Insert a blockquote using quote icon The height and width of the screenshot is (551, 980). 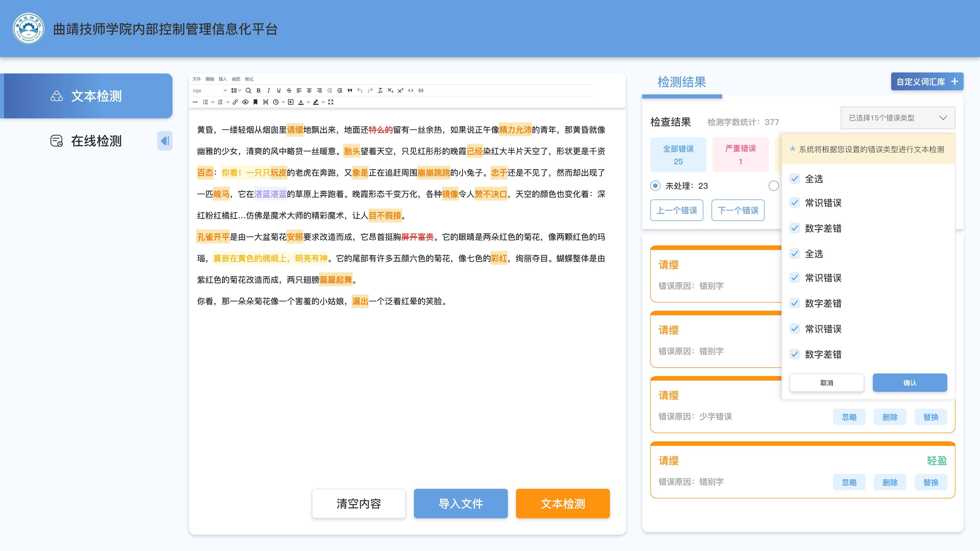[x=350, y=91]
